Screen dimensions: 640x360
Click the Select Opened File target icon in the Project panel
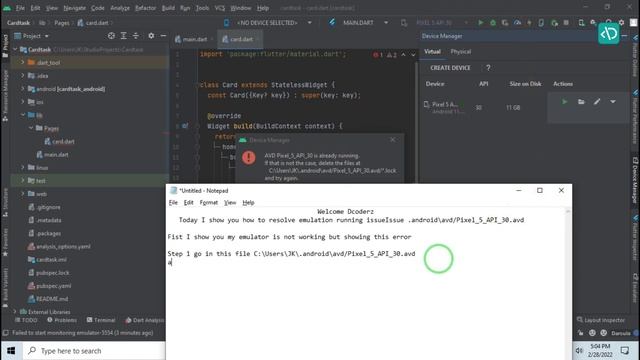(111, 36)
